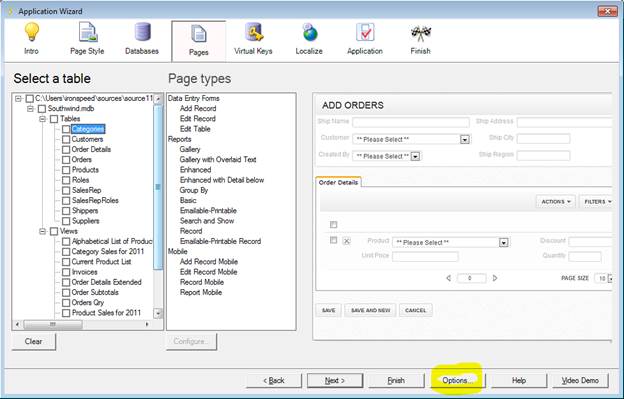Select the Order Subtotals view row

pos(95,292)
